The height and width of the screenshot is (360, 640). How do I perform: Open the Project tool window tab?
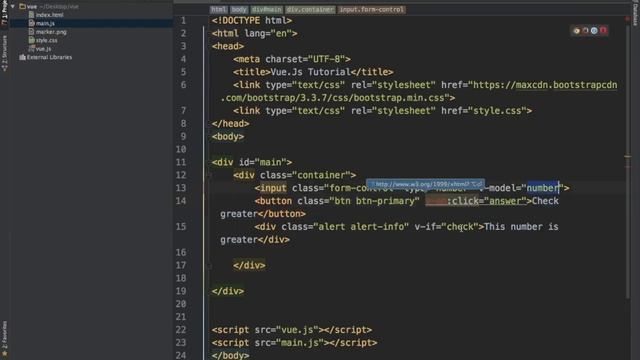(4, 12)
